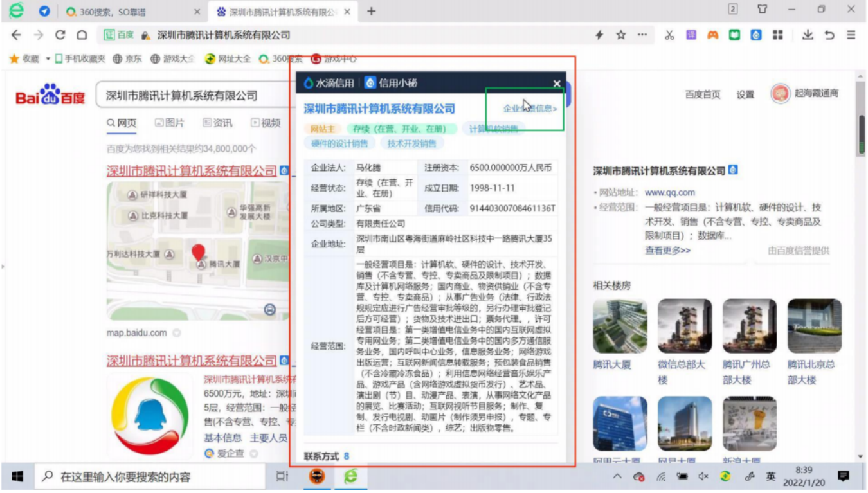Select the 资讯 search tab

(217, 123)
